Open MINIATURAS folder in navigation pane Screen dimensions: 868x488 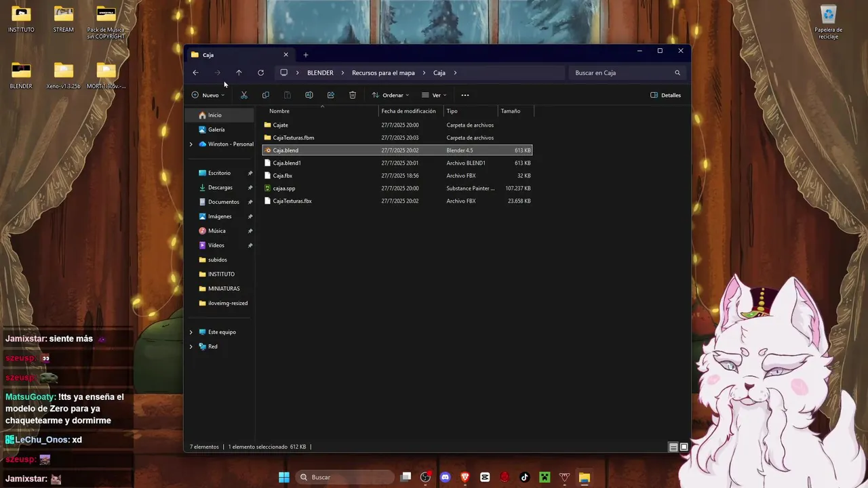[220, 289]
